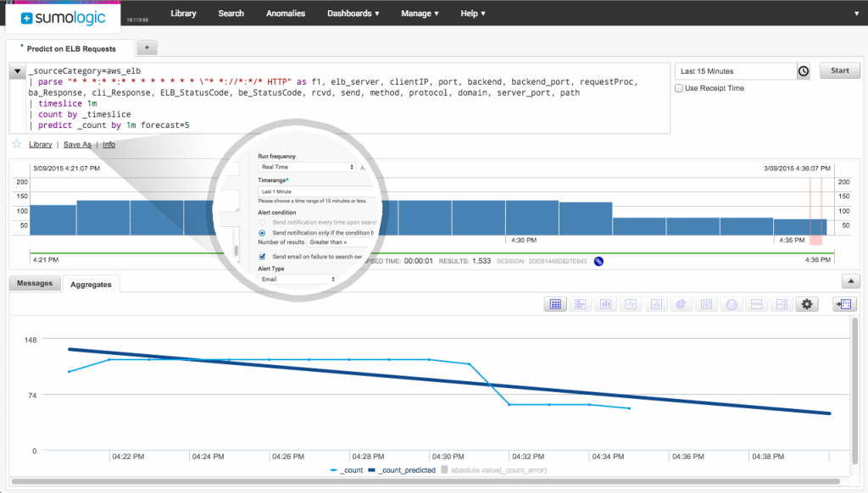The width and height of the screenshot is (868, 493).
Task: Open user menu arrow at top right
Action: pyautogui.click(x=856, y=14)
